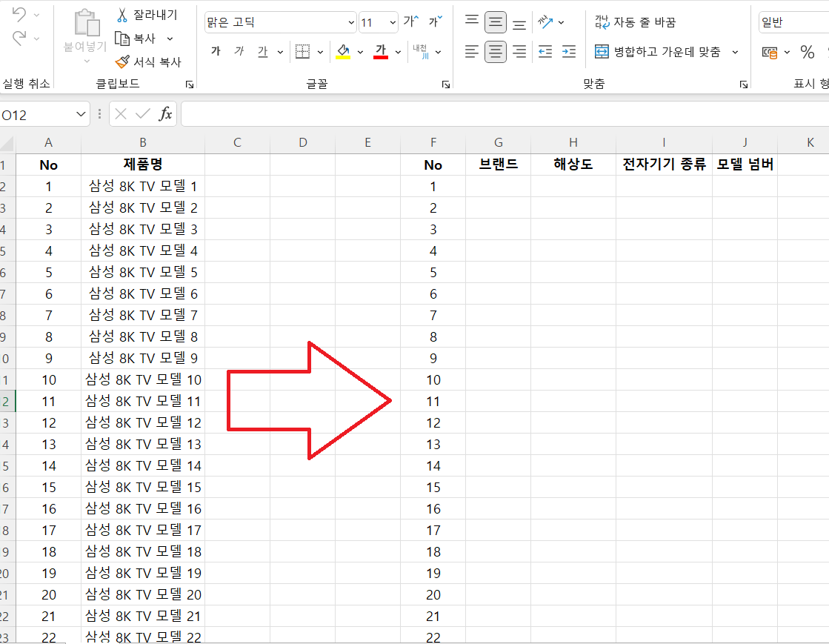Click cell 삼성 8K TV 모델 5

143,272
